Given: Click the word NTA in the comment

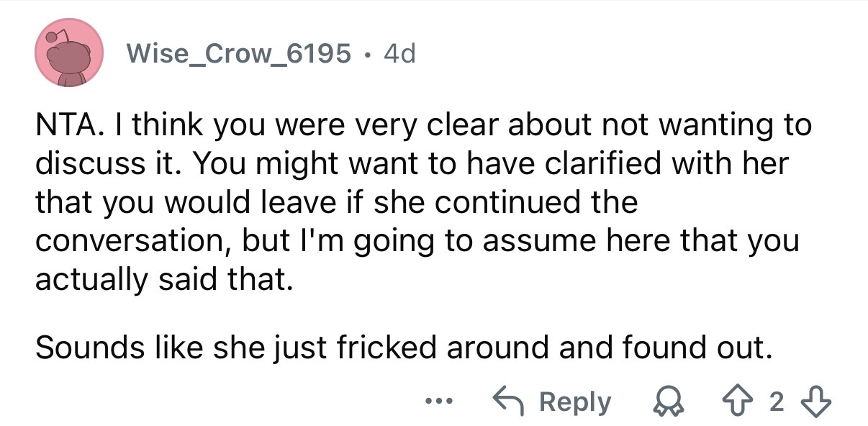Looking at the screenshot, I should point(63,125).
